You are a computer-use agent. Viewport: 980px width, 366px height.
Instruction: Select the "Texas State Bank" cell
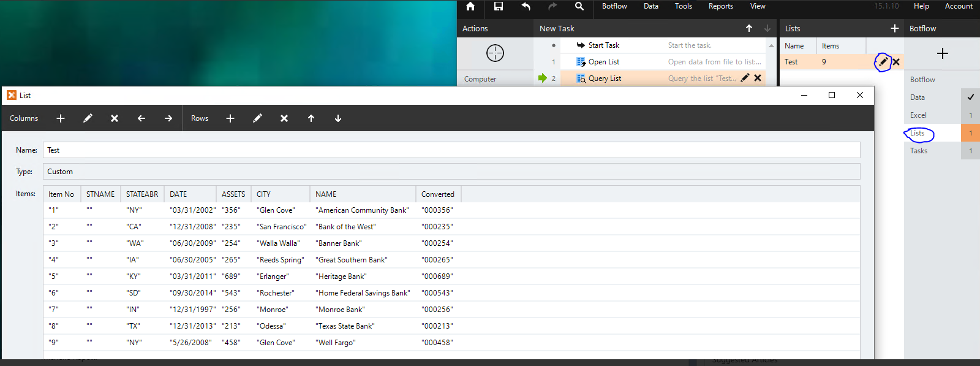click(x=345, y=326)
